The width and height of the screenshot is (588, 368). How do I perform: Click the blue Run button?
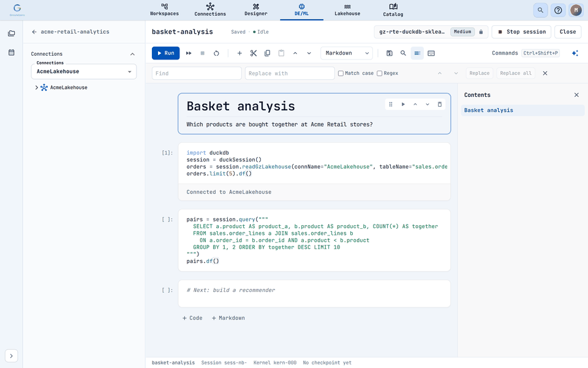click(166, 53)
